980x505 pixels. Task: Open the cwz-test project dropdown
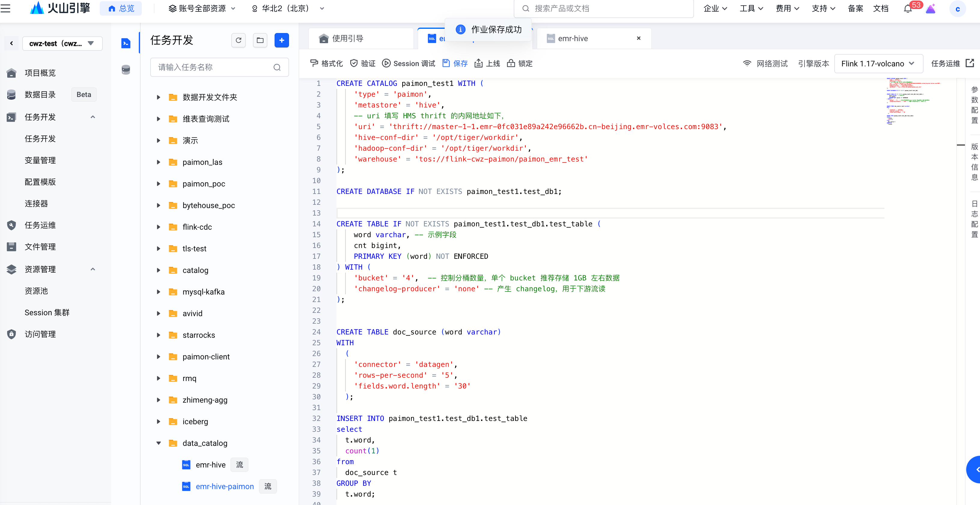(x=62, y=43)
